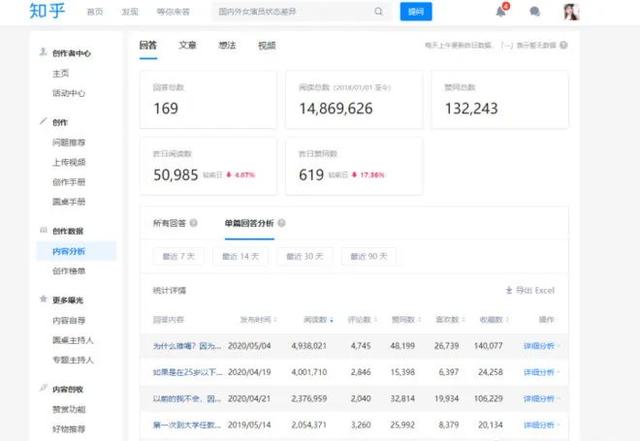
Task: Click the 知乎 logo
Action: (x=47, y=11)
